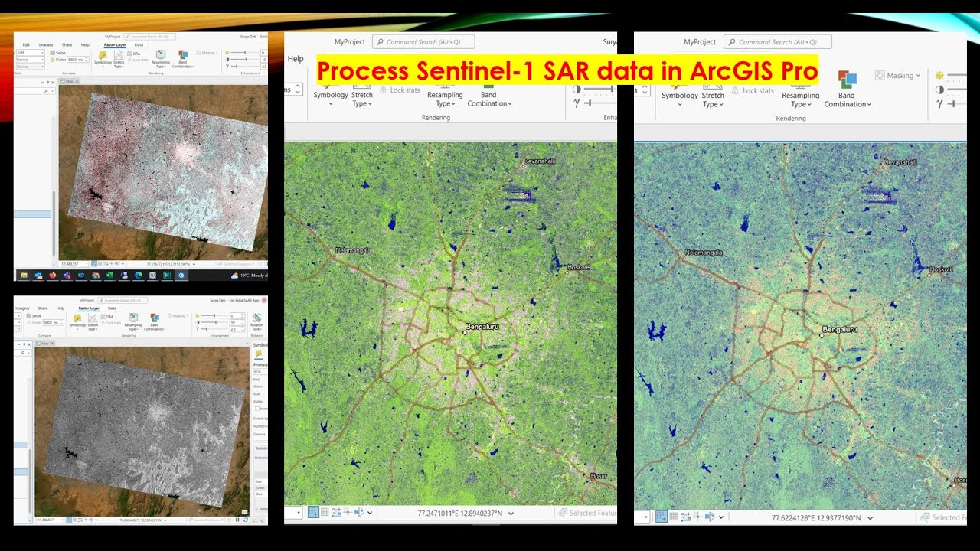Screen dimensions: 980x551
Task: Click brightness sun icon in right window
Action: [940, 75]
